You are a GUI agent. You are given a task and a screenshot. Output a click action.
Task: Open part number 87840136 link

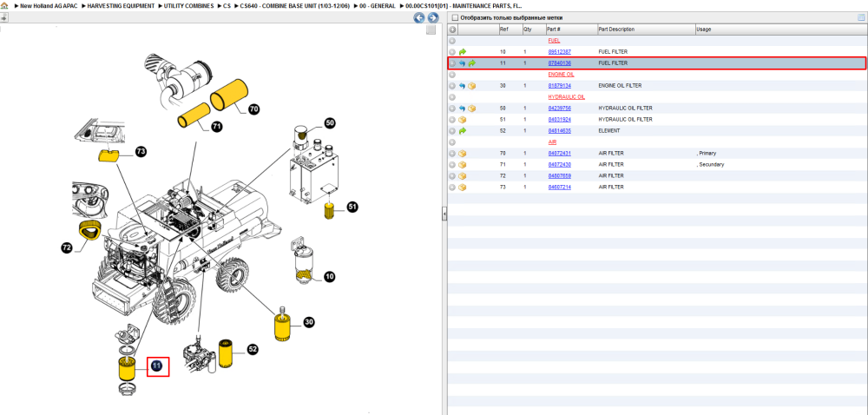(x=560, y=63)
